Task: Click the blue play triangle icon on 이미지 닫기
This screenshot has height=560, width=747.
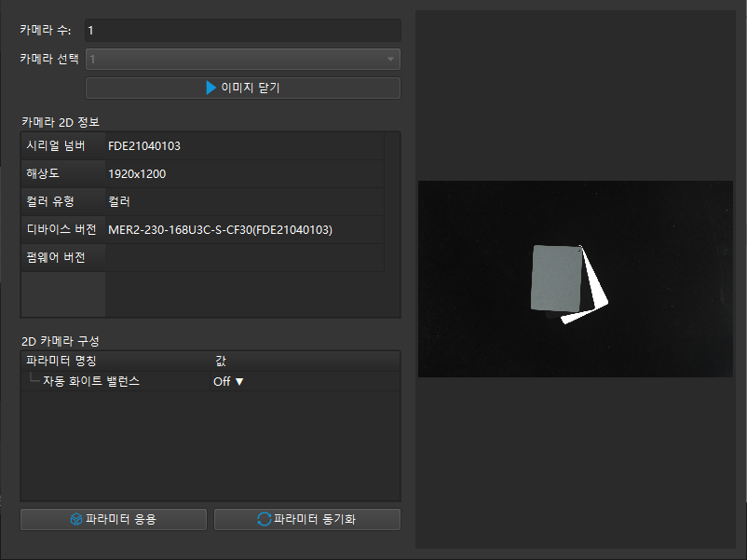Action: [211, 88]
